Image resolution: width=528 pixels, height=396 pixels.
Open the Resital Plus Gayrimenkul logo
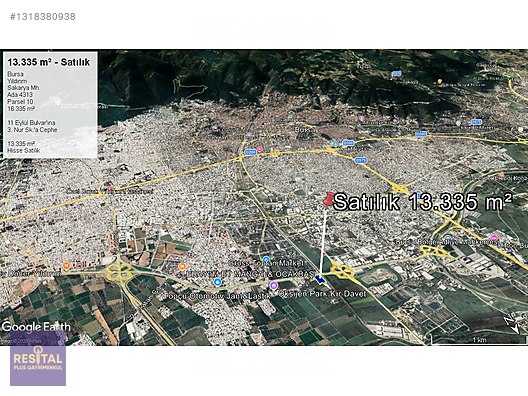38,358
